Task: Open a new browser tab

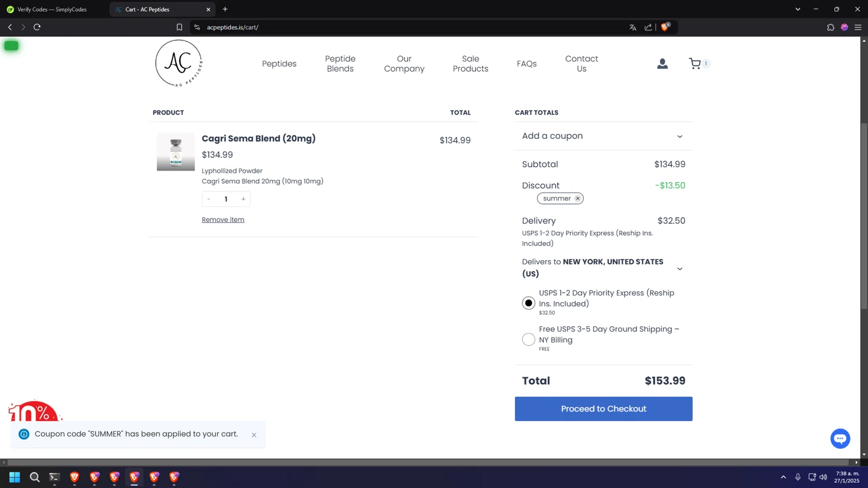Action: [x=225, y=9]
